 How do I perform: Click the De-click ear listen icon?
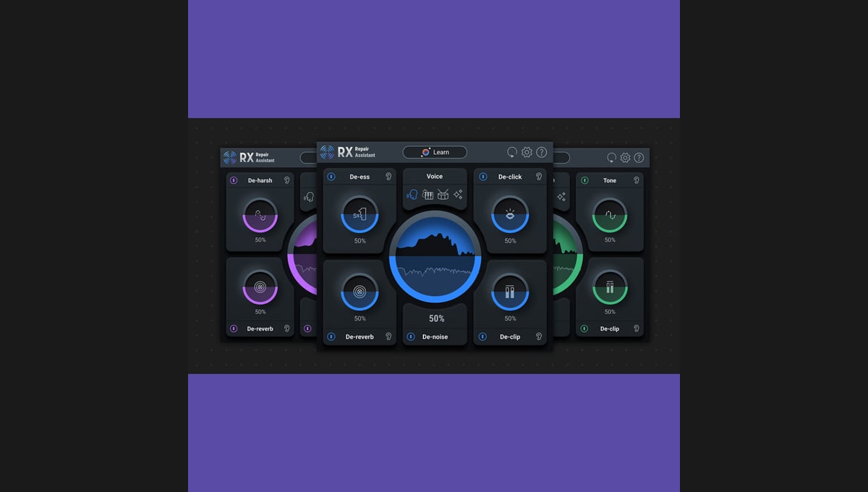539,177
